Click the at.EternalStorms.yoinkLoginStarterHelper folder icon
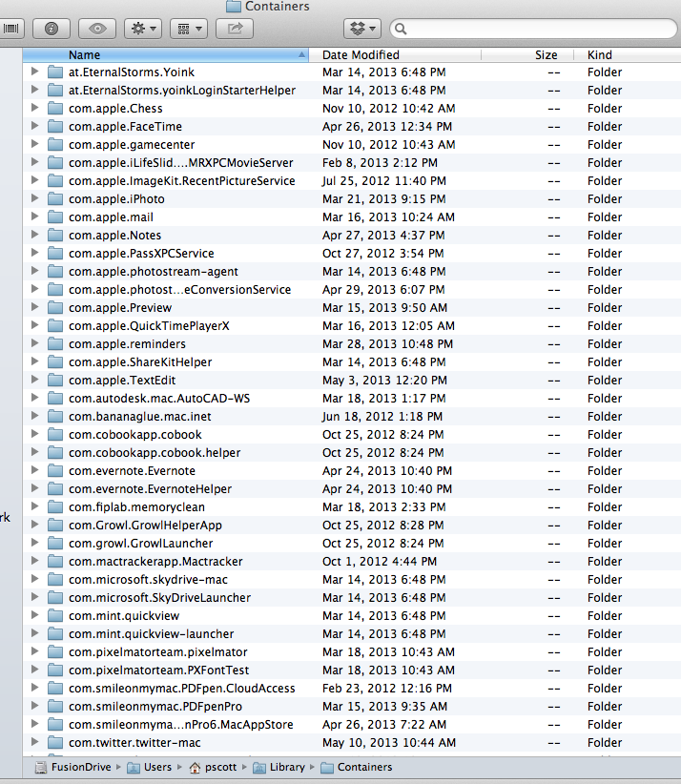 coord(55,91)
